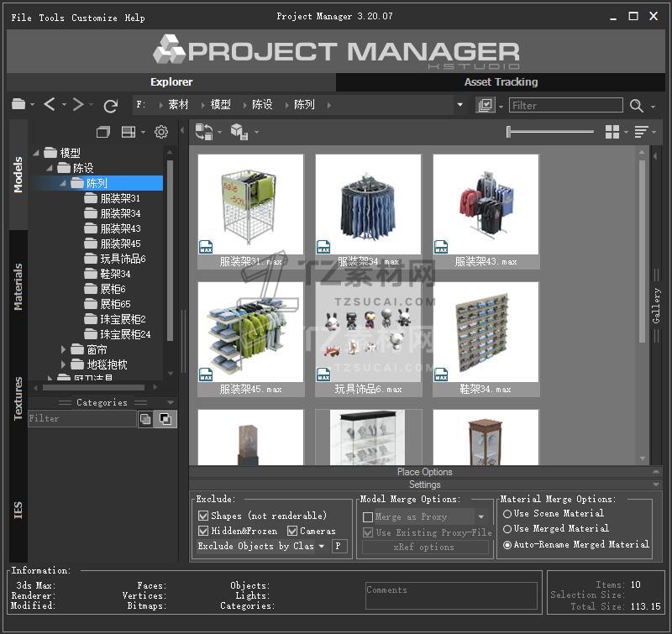This screenshot has width=672, height=634.
Task: Open the vertical Materials side tab
Action: 18,286
